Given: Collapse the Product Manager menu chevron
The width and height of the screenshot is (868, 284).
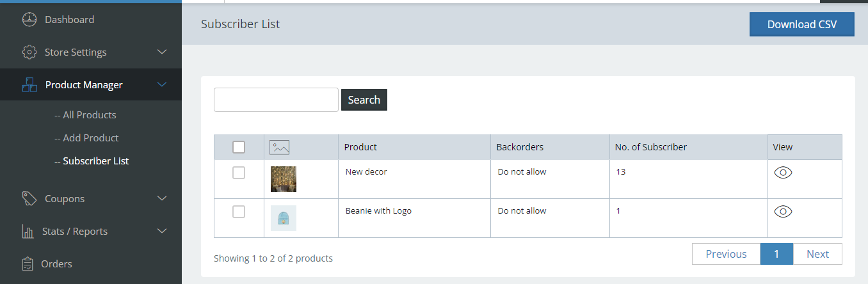Looking at the screenshot, I should [x=162, y=85].
